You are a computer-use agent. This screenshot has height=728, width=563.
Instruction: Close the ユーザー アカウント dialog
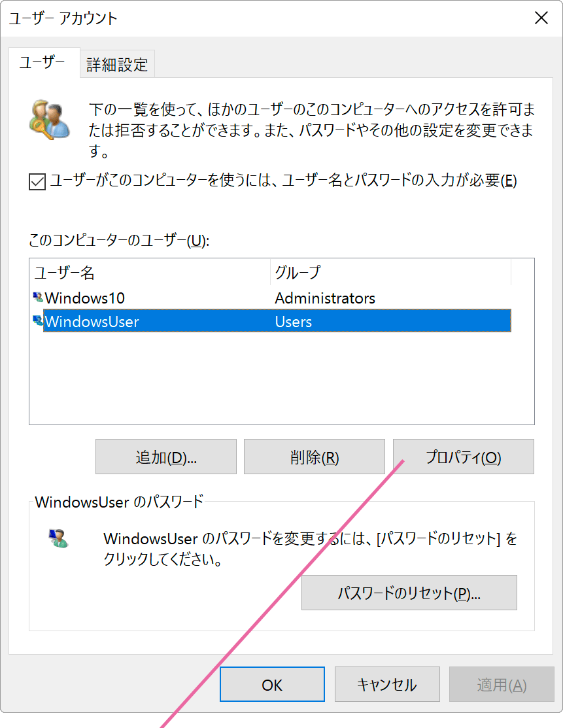(x=541, y=18)
